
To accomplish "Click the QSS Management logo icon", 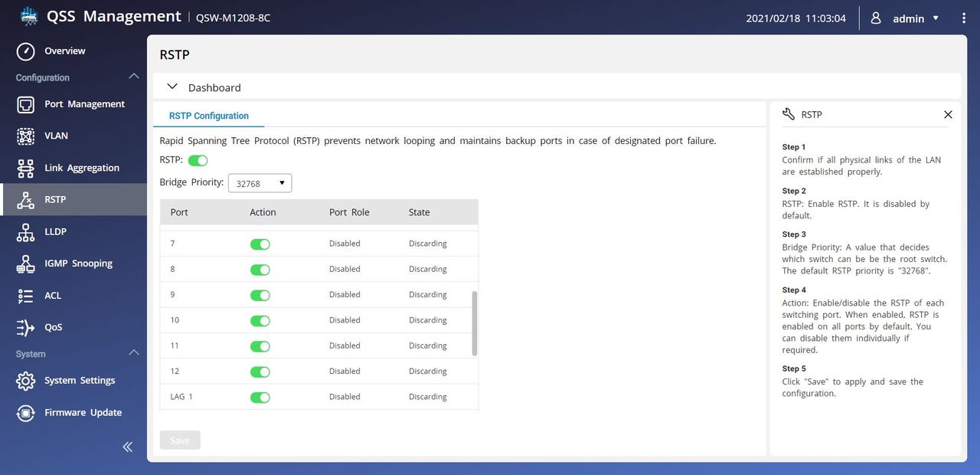I will pyautogui.click(x=28, y=17).
